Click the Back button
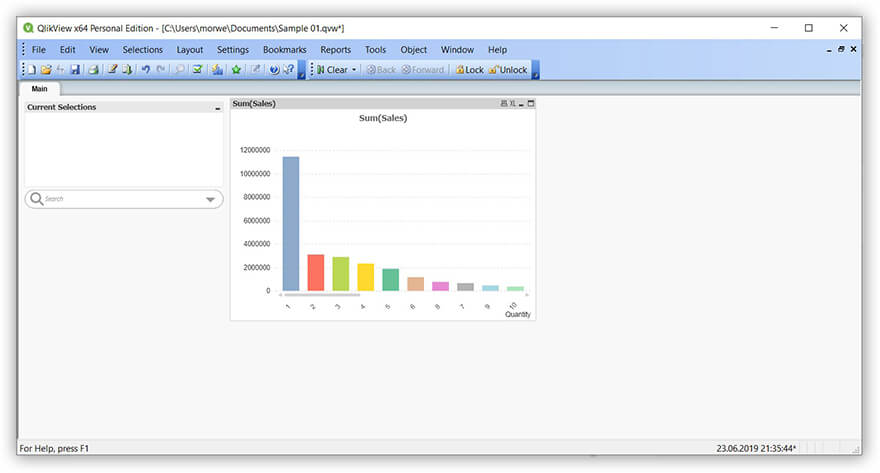 point(381,70)
